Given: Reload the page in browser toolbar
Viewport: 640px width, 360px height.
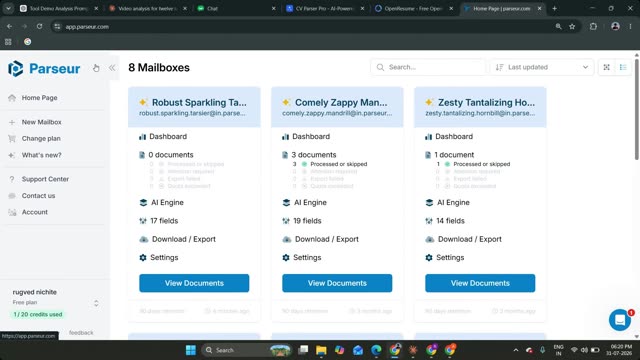Looking at the screenshot, I should pyautogui.click(x=39, y=27).
